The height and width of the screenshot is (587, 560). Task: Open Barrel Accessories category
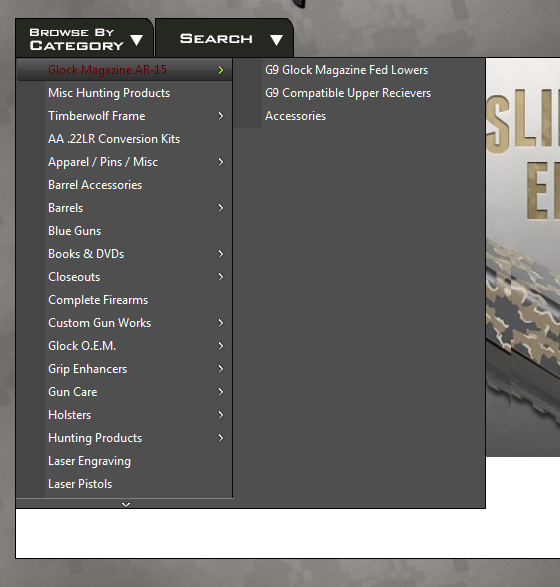[124, 185]
